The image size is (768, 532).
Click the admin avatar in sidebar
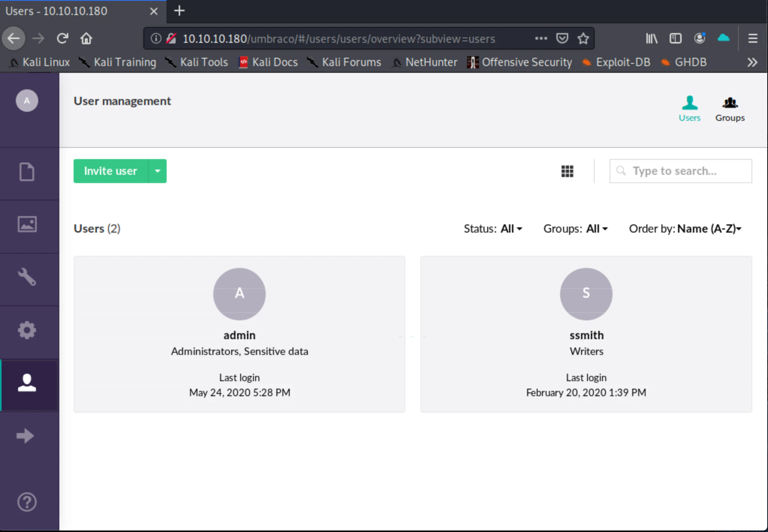pyautogui.click(x=27, y=101)
